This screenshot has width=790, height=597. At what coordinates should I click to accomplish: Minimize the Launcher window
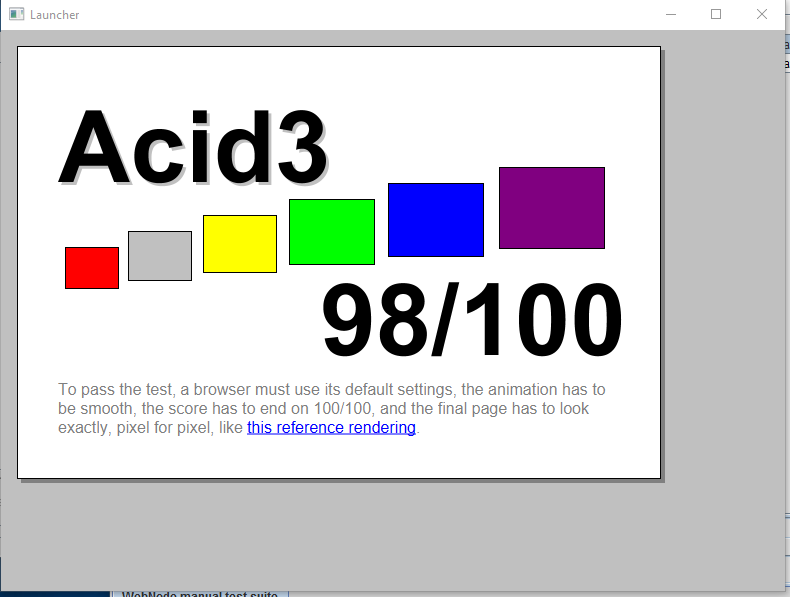coord(670,15)
